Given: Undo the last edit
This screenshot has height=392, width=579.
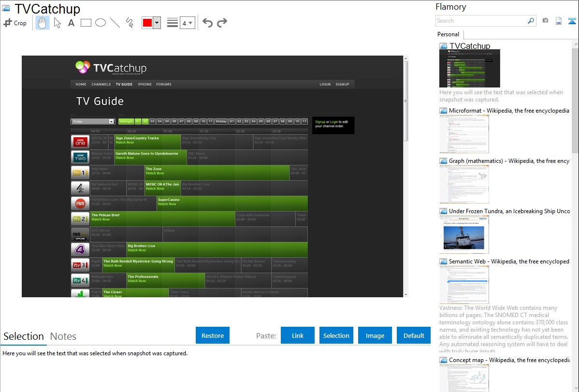Looking at the screenshot, I should [207, 23].
